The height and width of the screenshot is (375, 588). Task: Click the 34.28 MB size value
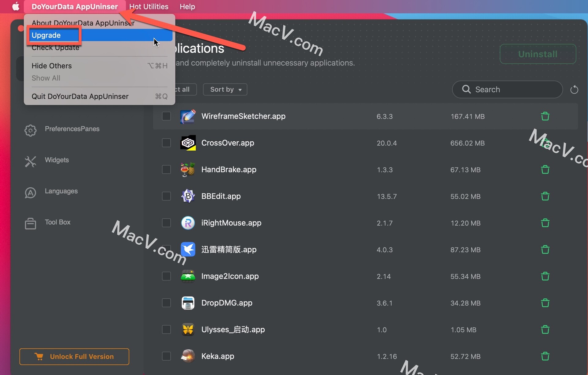tap(465, 303)
